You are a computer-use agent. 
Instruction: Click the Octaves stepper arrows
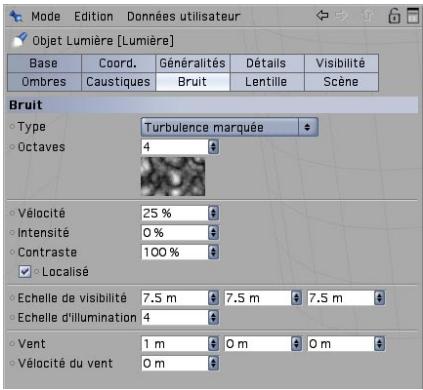(x=214, y=147)
